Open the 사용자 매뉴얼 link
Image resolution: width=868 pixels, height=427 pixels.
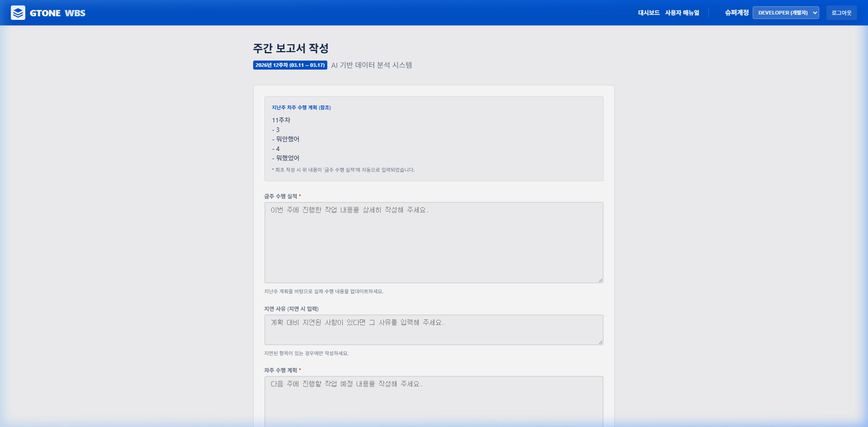(x=682, y=13)
